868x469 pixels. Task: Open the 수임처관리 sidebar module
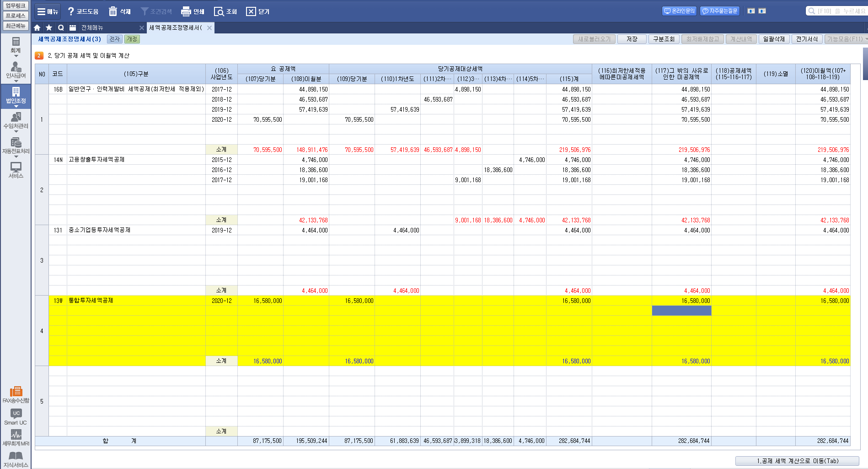[16, 121]
